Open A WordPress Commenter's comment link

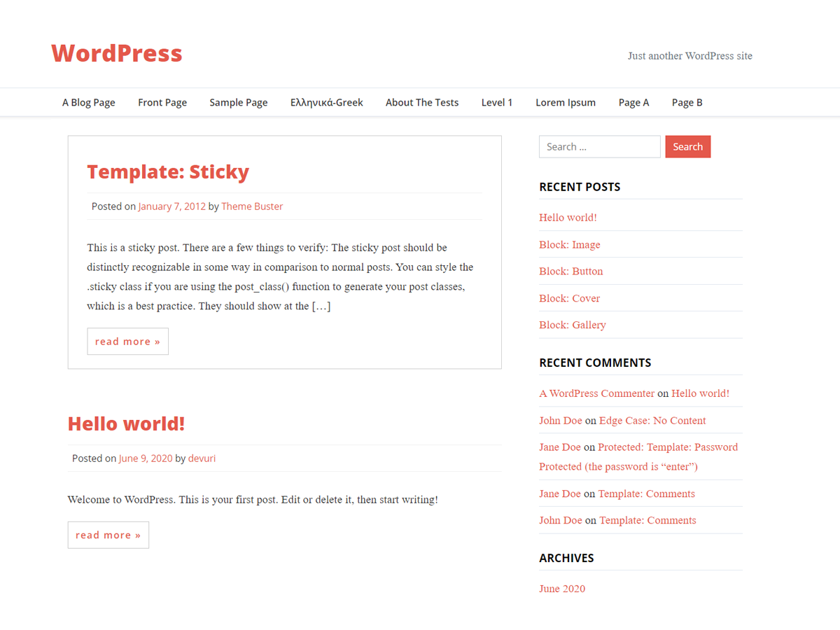coord(596,393)
